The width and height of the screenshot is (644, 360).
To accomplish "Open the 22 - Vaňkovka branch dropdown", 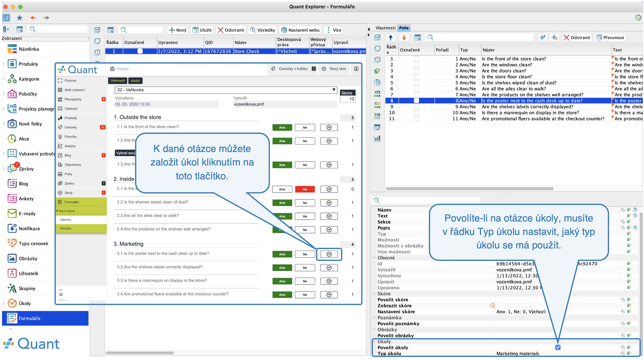I will [226, 90].
